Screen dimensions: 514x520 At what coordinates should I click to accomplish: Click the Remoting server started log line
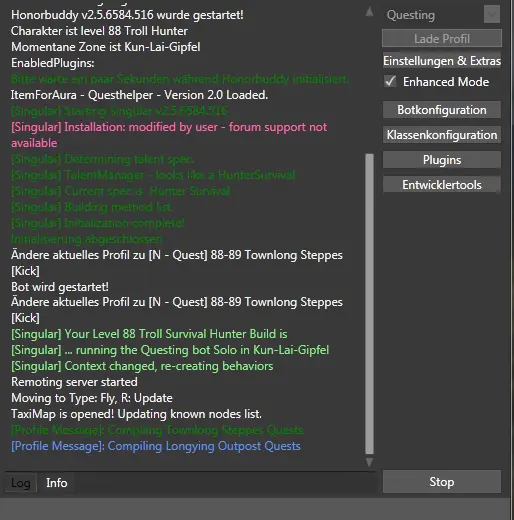tap(74, 382)
